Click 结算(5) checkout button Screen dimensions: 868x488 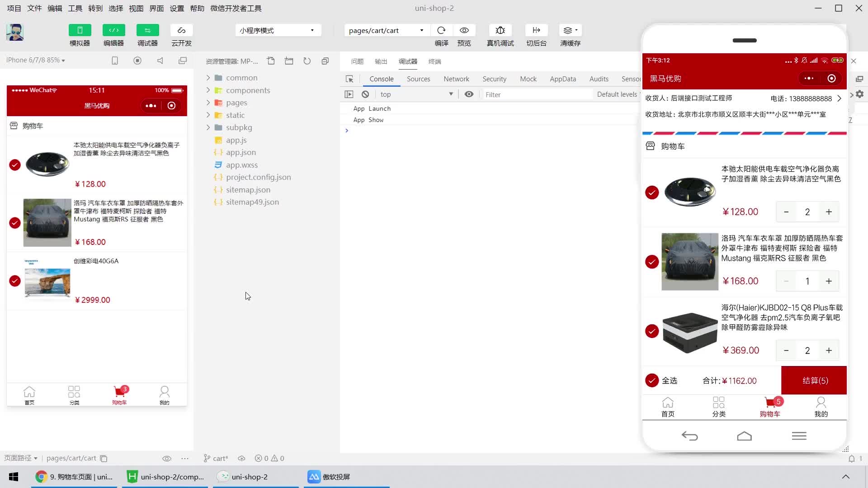[x=814, y=380]
